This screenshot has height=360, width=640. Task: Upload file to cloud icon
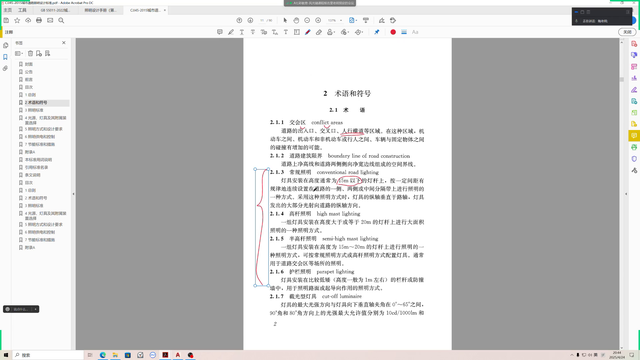pos(28,20)
